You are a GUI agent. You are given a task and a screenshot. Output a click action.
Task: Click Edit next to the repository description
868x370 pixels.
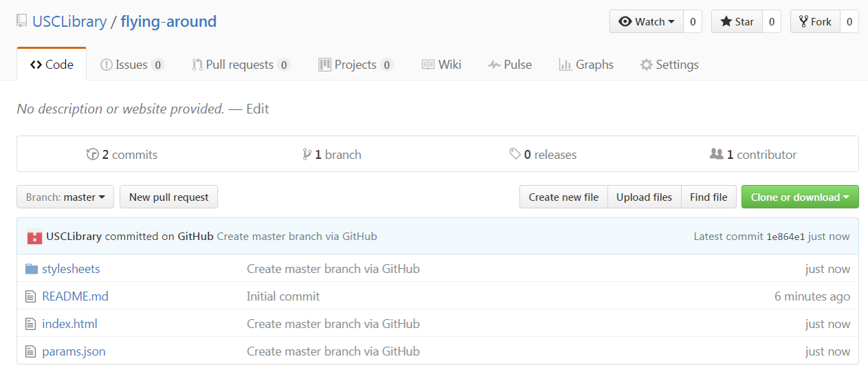(x=258, y=109)
